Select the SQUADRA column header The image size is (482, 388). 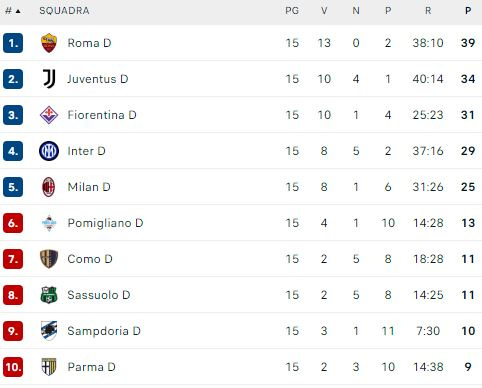pyautogui.click(x=64, y=11)
